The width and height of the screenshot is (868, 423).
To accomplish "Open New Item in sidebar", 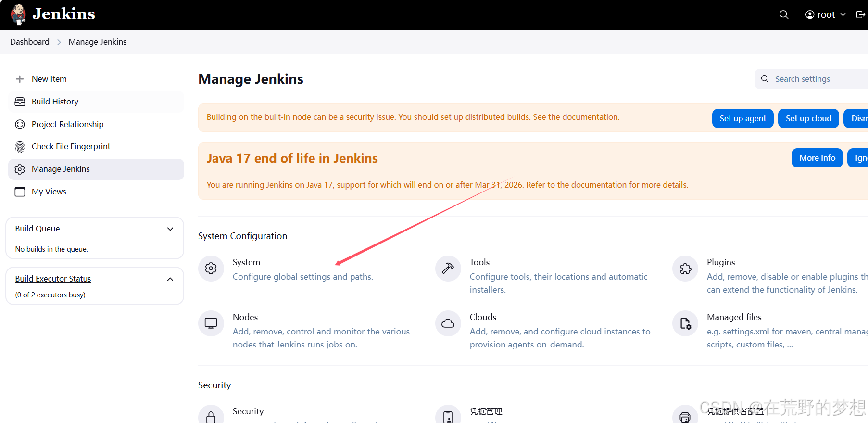I will point(96,79).
